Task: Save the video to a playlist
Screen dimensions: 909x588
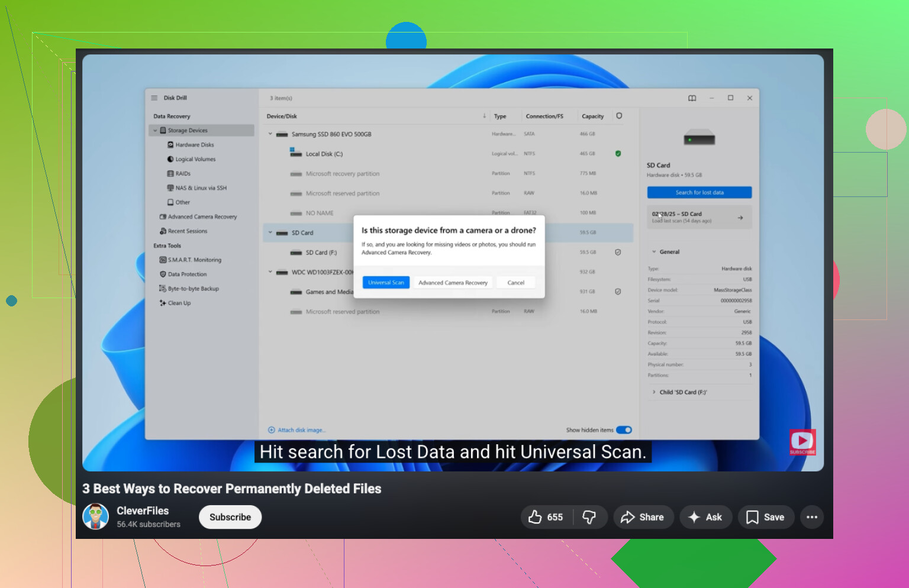Action: (766, 517)
